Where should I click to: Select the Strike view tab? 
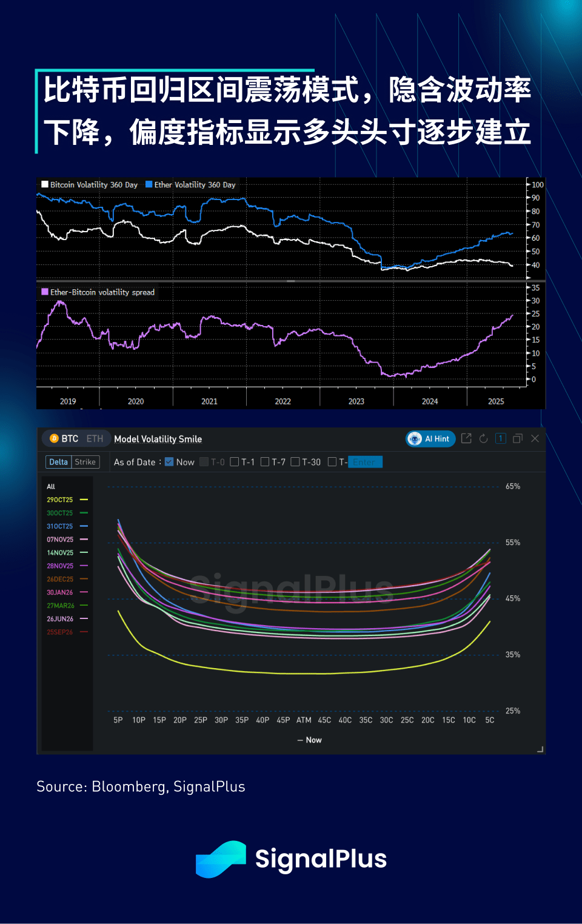85,462
